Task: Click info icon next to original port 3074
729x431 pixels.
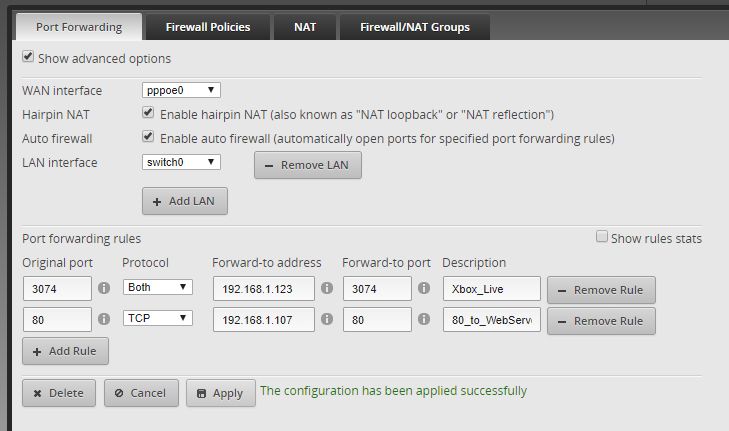Action: coord(104,289)
